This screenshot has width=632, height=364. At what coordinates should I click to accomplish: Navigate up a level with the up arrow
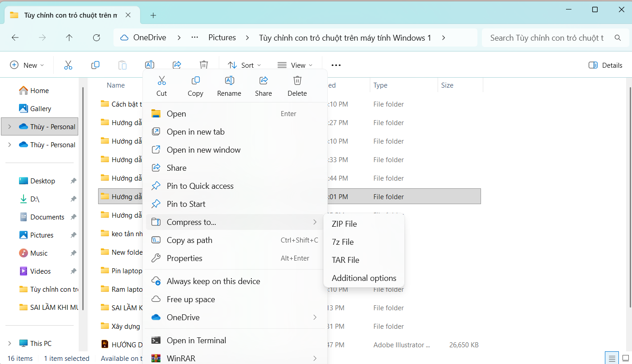tap(69, 38)
